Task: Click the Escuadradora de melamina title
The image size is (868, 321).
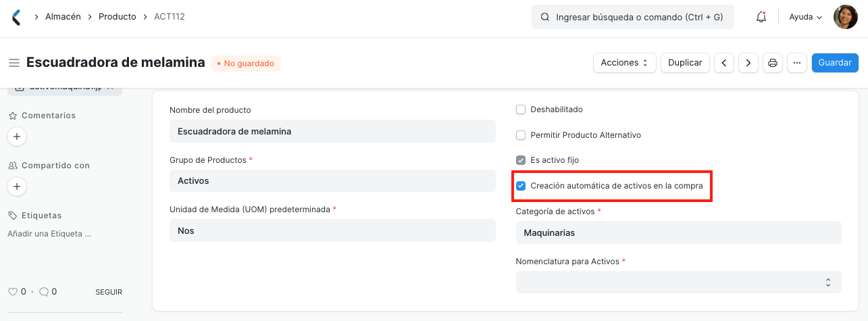Action: click(116, 63)
